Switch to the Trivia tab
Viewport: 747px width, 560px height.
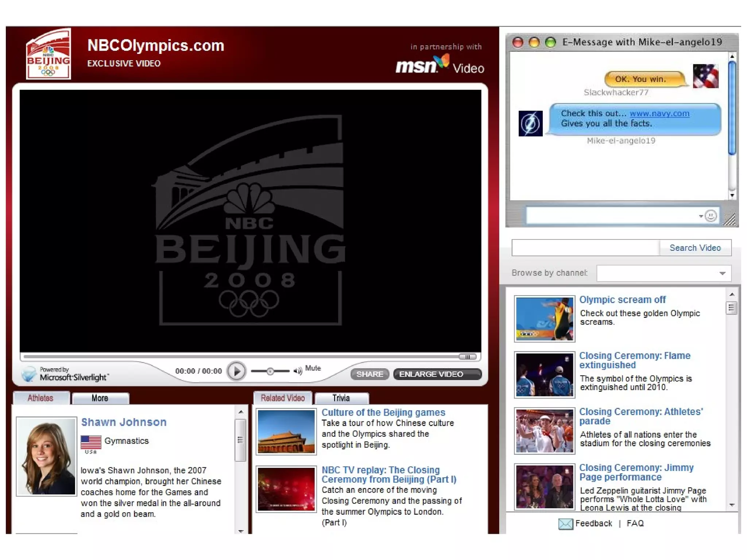coord(341,398)
